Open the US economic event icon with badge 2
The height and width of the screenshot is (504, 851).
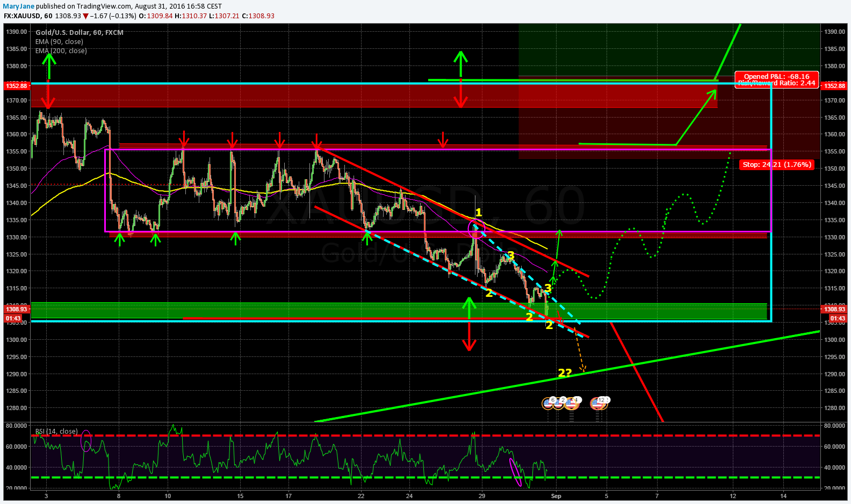point(559,403)
